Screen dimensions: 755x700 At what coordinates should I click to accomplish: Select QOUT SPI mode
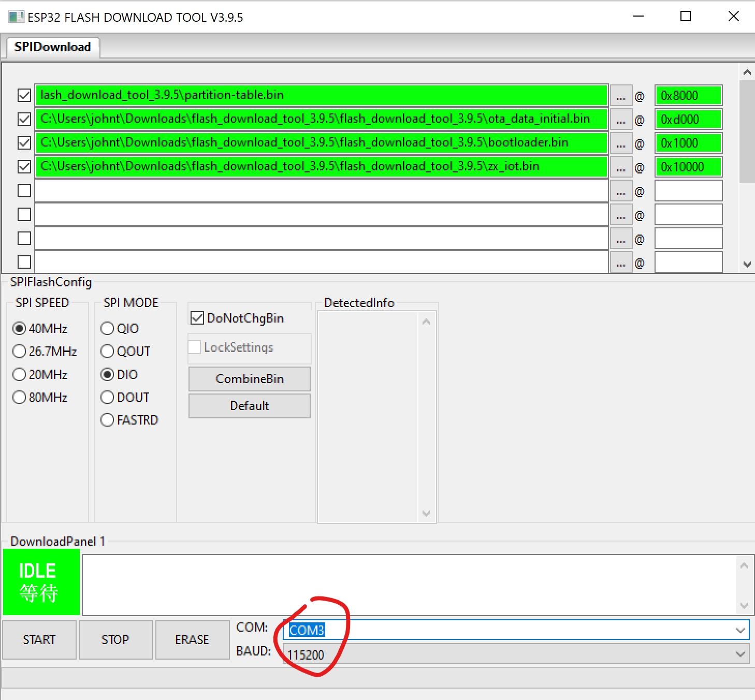point(107,352)
